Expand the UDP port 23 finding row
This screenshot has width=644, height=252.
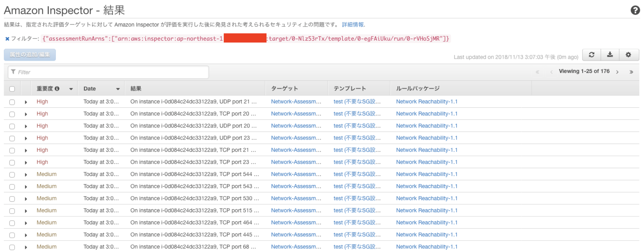pos(26,138)
